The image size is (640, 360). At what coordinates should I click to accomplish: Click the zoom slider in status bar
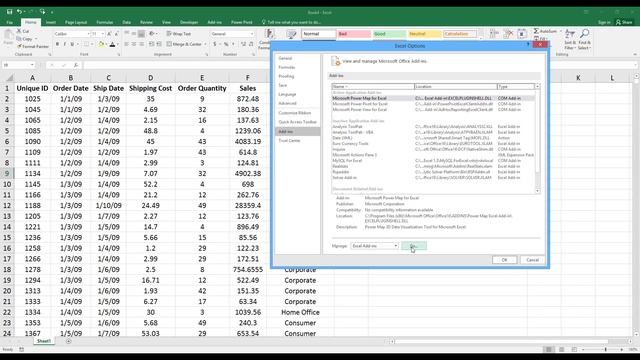[605, 349]
